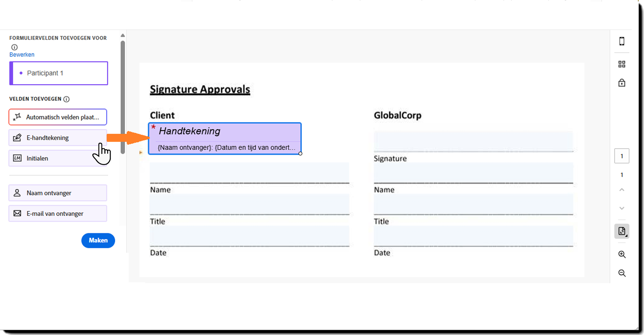Screen dimensions: 644x335
Task: Click the zoom in magnifier icon
Action: [x=622, y=255]
